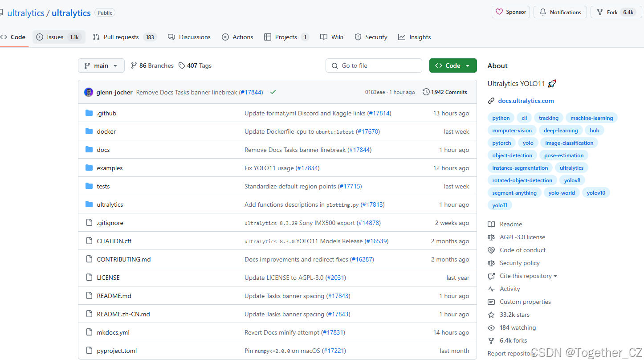Select the pose-estimation topic tag
Image resolution: width=644 pixels, height=364 pixels.
point(564,155)
